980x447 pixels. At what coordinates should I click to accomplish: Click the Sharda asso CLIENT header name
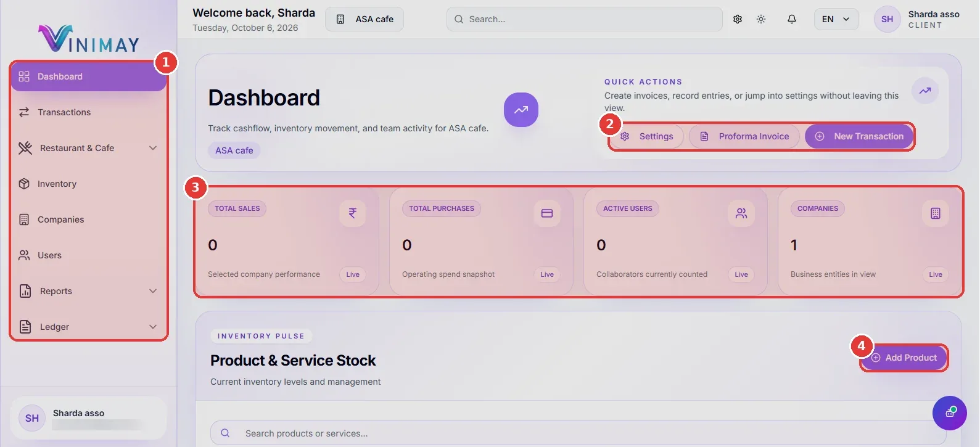[x=934, y=19]
